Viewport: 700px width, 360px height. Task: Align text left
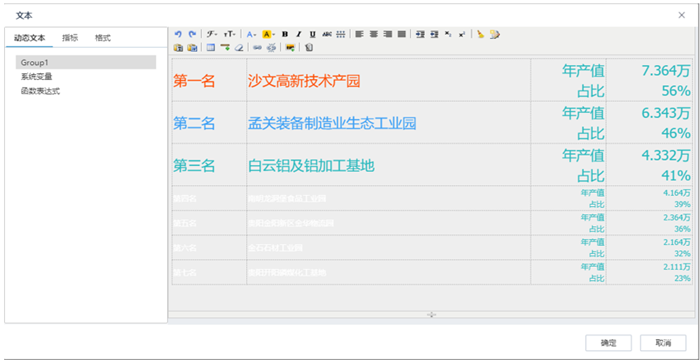pos(359,34)
